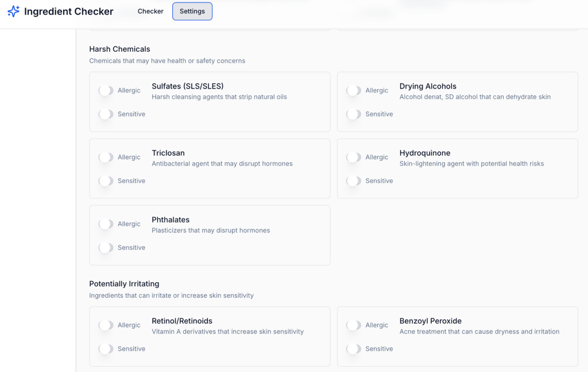Enable Allergic toggle for Sulfates (SLS/SLES)
Viewport: 588px width, 372px height.
pyautogui.click(x=106, y=90)
